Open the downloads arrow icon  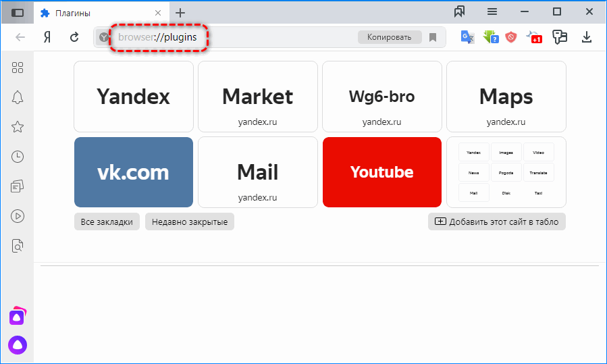[x=587, y=37]
